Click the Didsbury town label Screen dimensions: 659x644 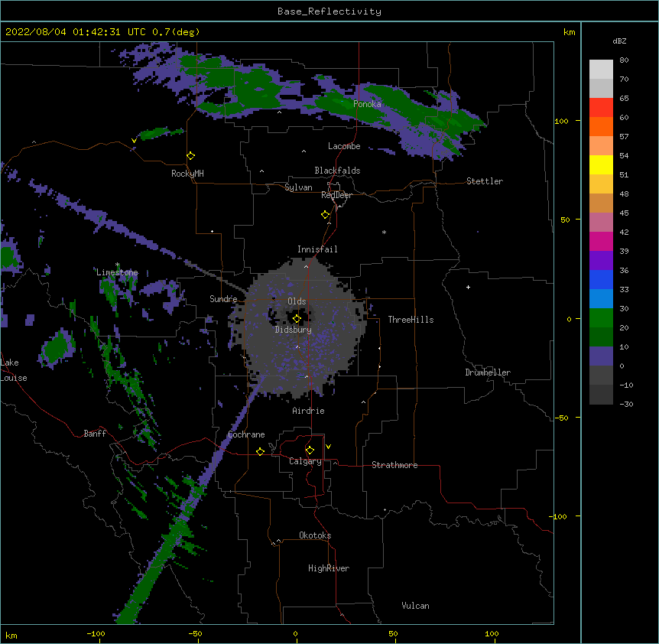click(294, 330)
